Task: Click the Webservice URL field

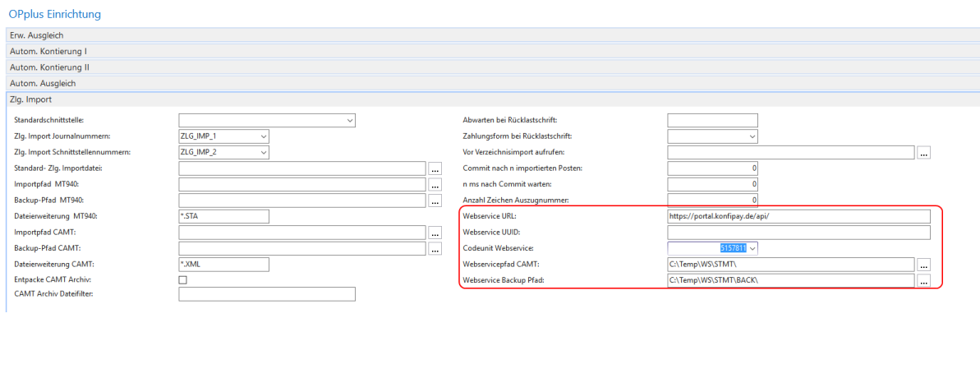Action: point(798,217)
